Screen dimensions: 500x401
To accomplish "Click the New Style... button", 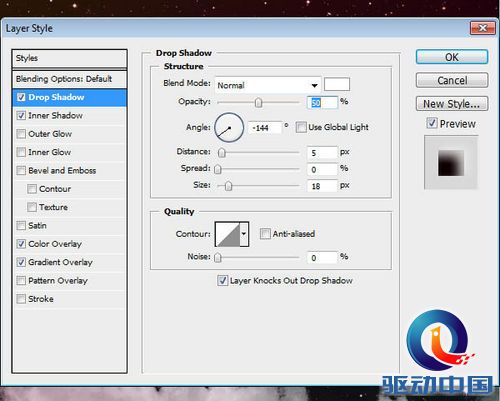I will coord(452,104).
